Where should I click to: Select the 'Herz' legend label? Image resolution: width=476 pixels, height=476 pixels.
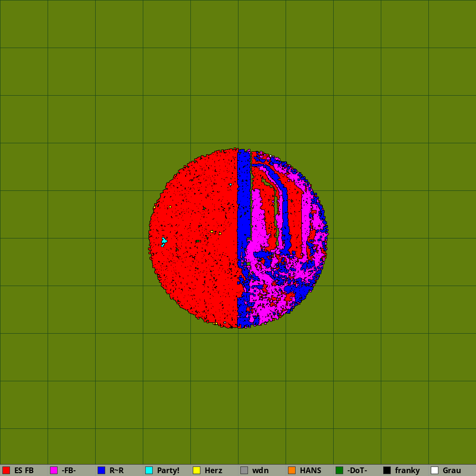point(213,471)
